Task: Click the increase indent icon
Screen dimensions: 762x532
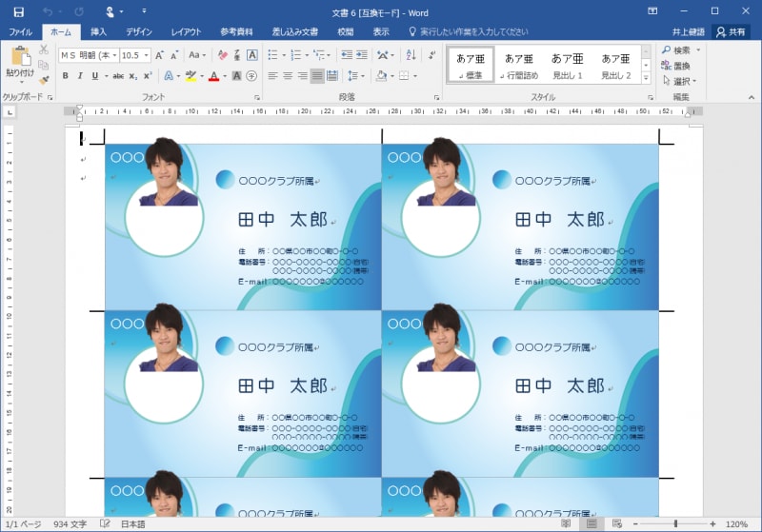Action: point(362,55)
